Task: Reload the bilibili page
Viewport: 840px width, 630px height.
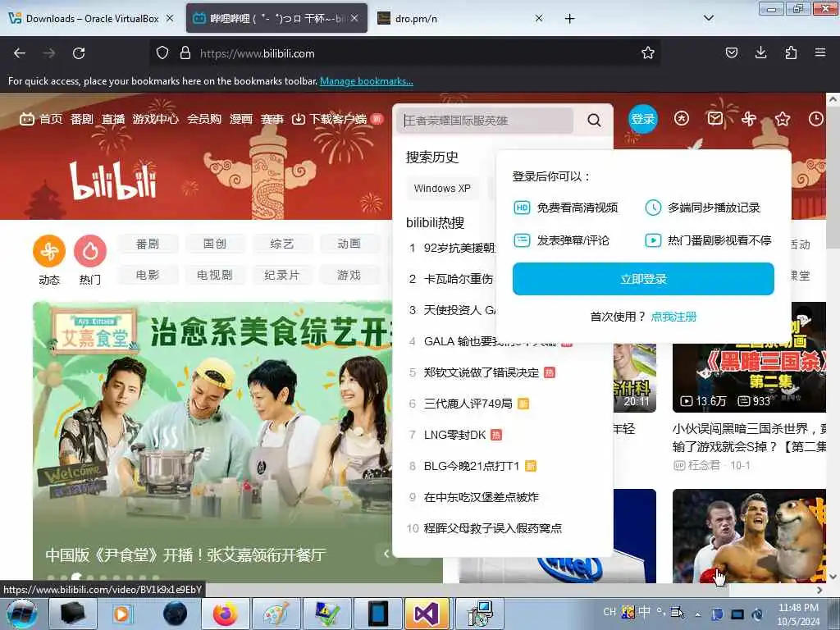Action: (79, 53)
